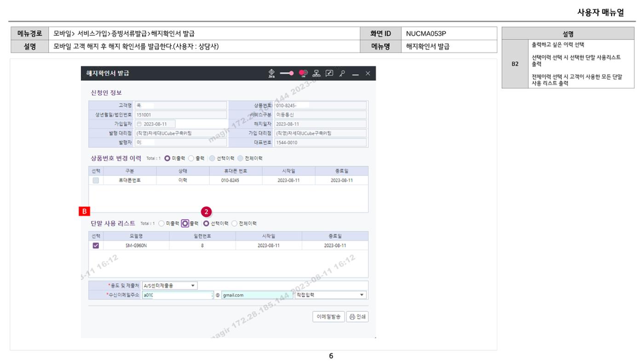Select 미출력 radio in 상품번호 변경 이력
This screenshot has width=644, height=362.
(x=167, y=158)
